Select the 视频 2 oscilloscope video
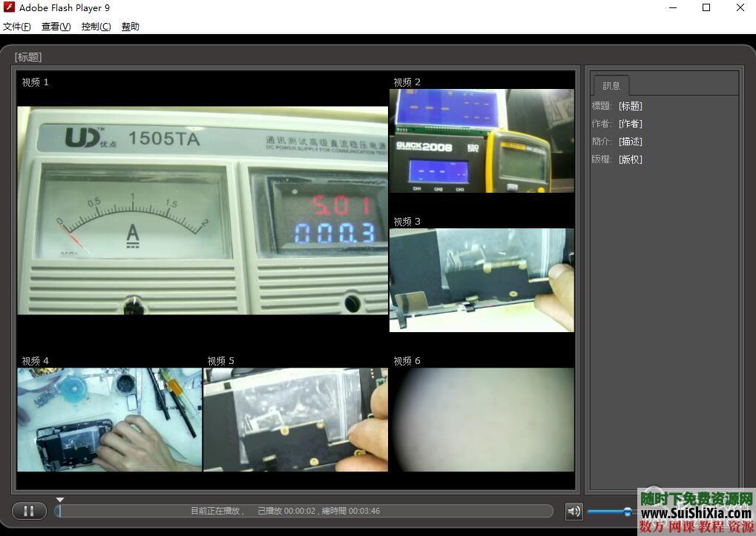This screenshot has height=536, width=756. (481, 141)
